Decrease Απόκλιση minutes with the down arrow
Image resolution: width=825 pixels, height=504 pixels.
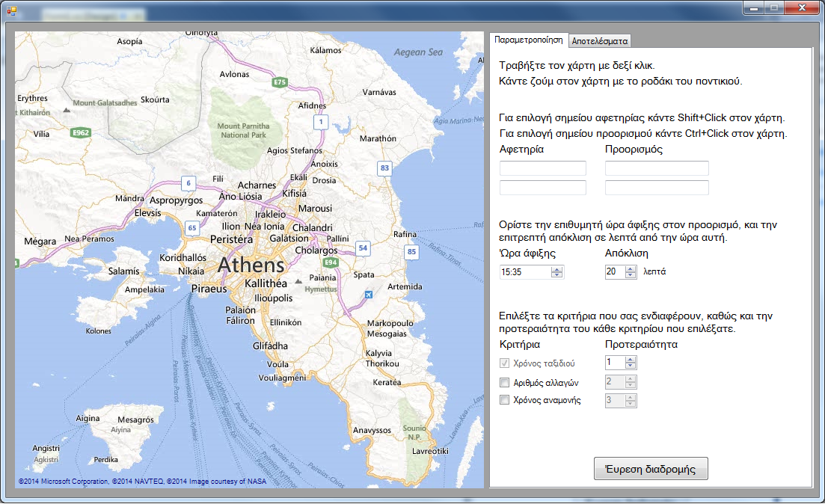pyautogui.click(x=631, y=274)
